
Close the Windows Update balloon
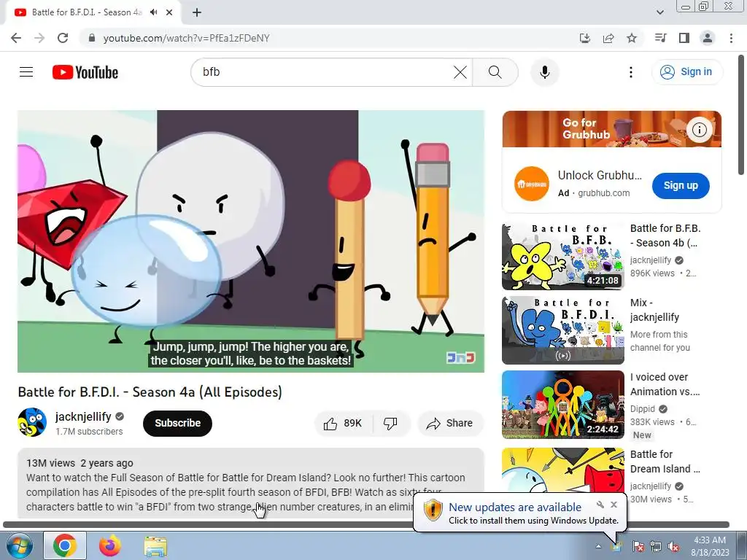tap(614, 505)
